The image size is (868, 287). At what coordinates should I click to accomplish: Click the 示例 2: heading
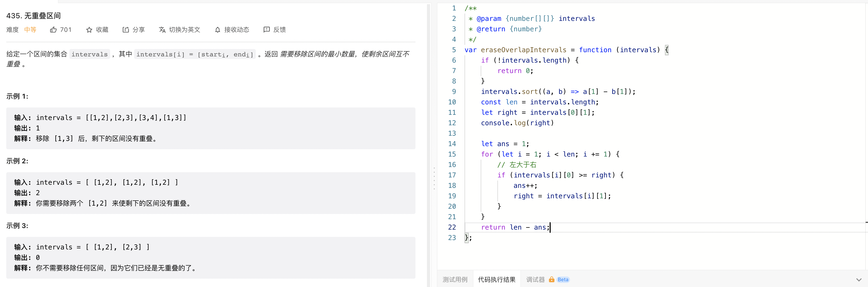[17, 161]
